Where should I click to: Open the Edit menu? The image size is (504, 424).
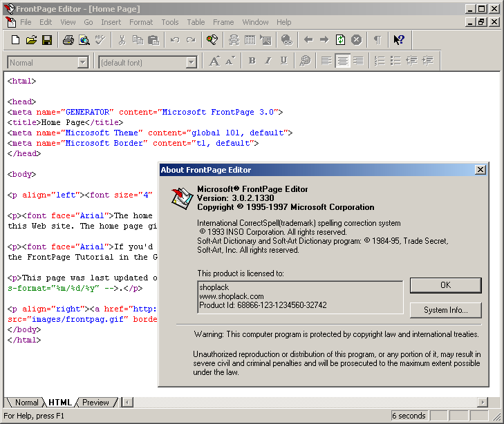point(46,22)
